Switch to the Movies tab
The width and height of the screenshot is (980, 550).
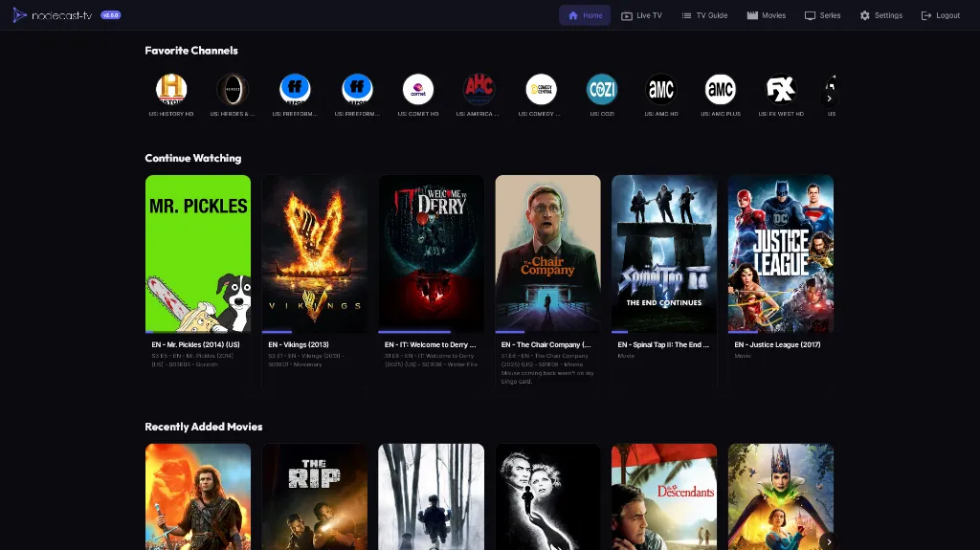pyautogui.click(x=767, y=15)
